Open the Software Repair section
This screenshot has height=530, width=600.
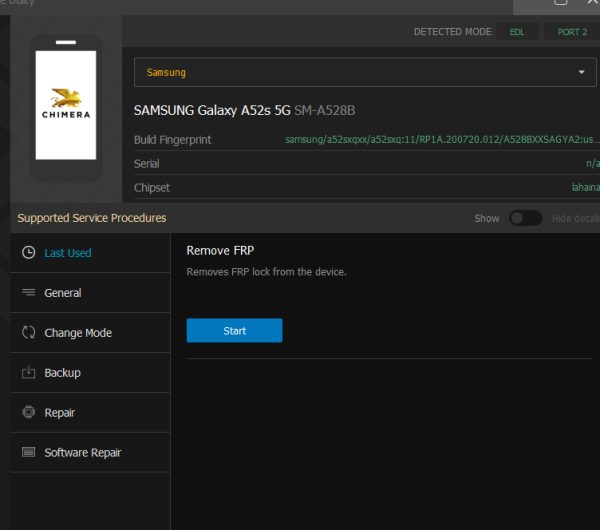(x=90, y=453)
